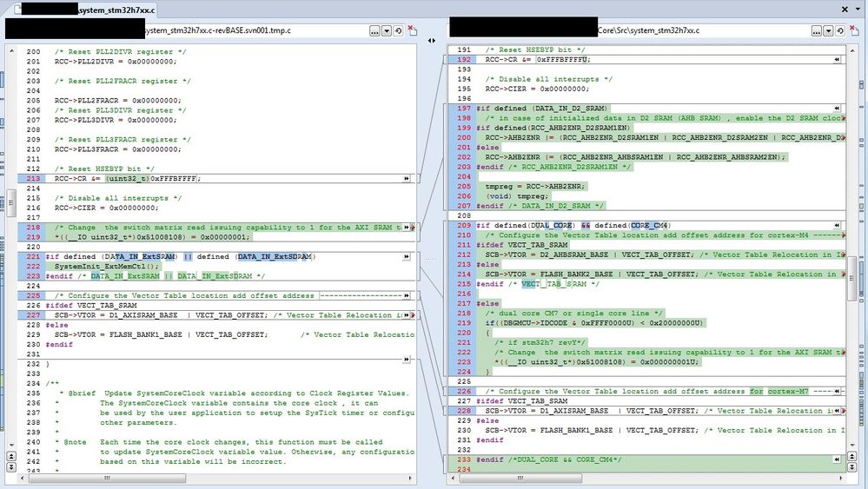Open the tab list dropdown arrow
868x489 pixels.
point(859,9)
